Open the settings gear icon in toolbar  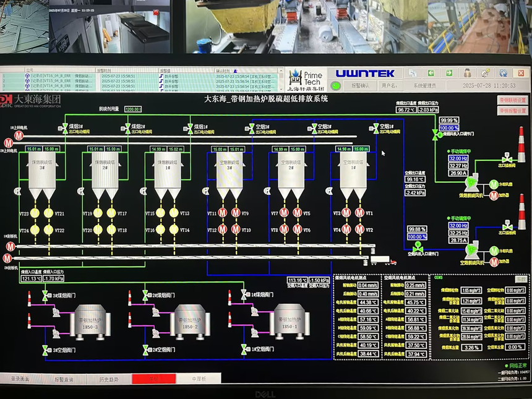[486, 73]
